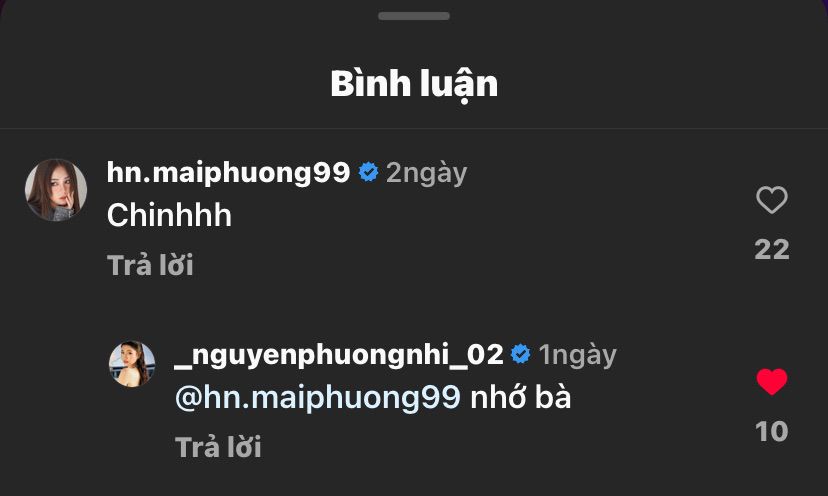828x496 pixels.
Task: Open _nguyenphuongnhi_02's avatar
Action: (132, 364)
